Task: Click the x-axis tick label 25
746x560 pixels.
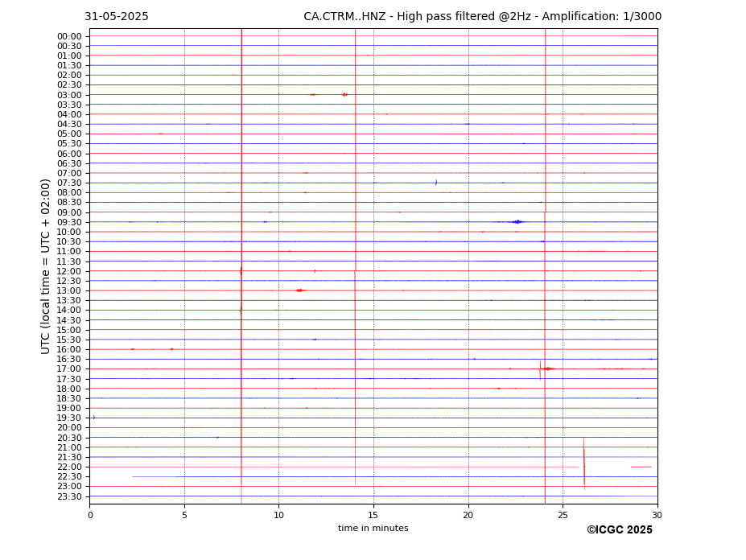Action: point(563,515)
